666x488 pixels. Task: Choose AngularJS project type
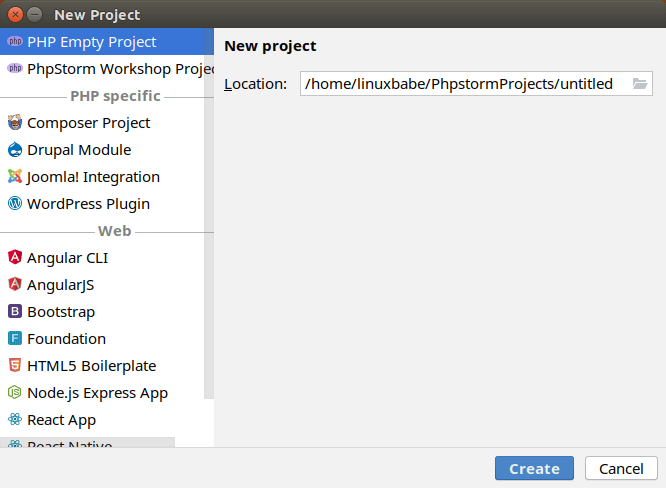(x=60, y=285)
